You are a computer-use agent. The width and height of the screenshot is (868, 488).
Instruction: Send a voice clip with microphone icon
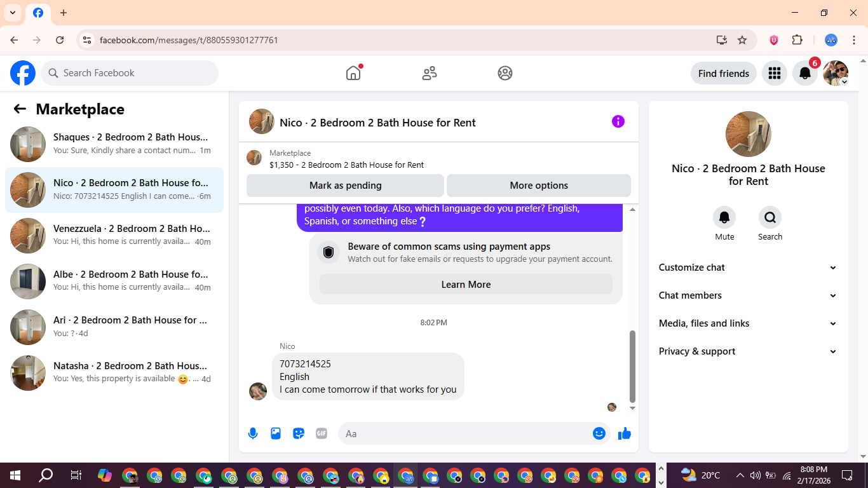(x=253, y=433)
